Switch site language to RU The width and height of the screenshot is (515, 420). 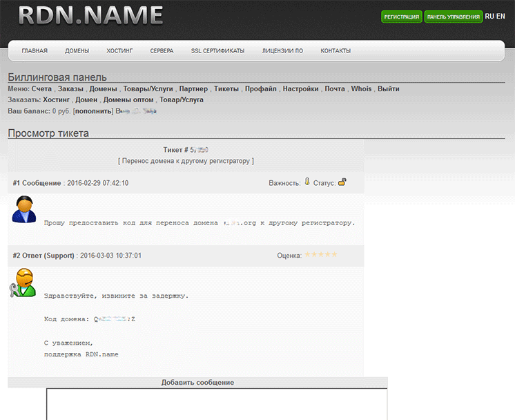point(489,16)
